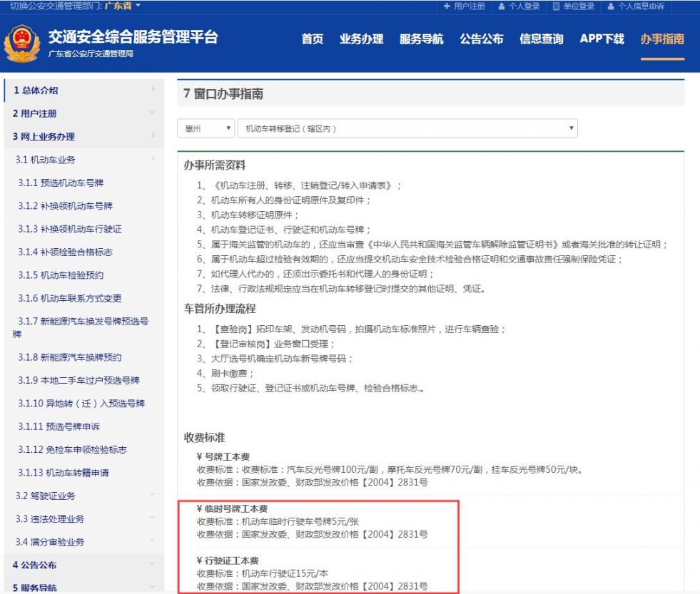Expand 1 总体介绍 sidebar section
Screen dimensions: 700x594
[x=84, y=90]
